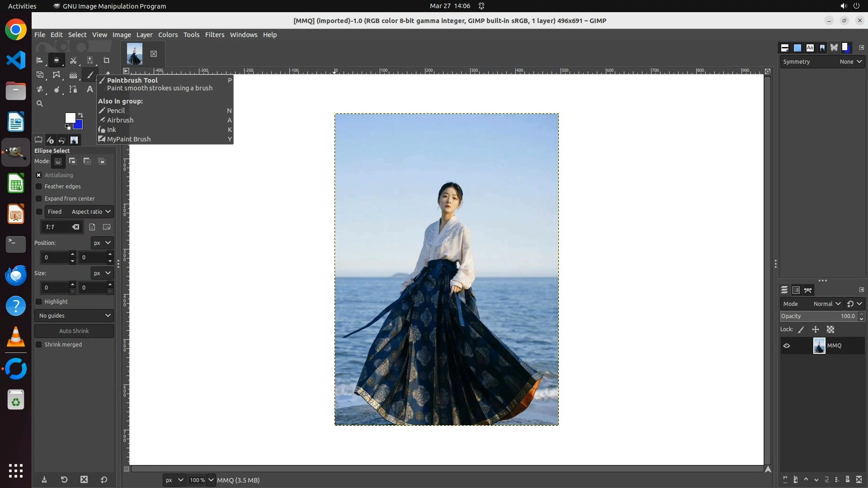Choose Airbrush from the tool group popup
Image resolution: width=868 pixels, height=488 pixels.
(x=120, y=120)
